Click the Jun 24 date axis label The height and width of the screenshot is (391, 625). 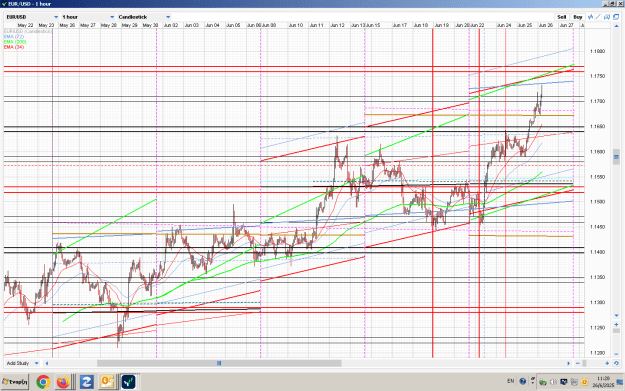(x=504, y=25)
